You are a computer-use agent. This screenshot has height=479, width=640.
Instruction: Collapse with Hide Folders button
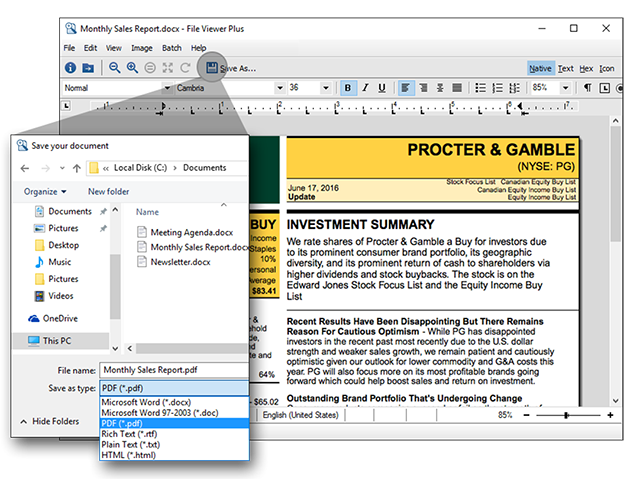pyautogui.click(x=49, y=421)
